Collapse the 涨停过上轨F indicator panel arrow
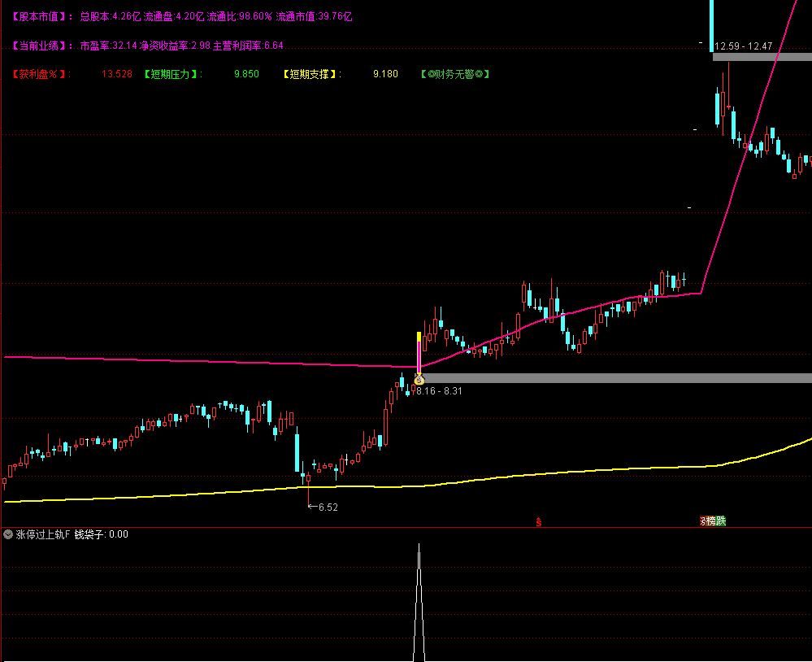The image size is (812, 662). (x=8, y=534)
